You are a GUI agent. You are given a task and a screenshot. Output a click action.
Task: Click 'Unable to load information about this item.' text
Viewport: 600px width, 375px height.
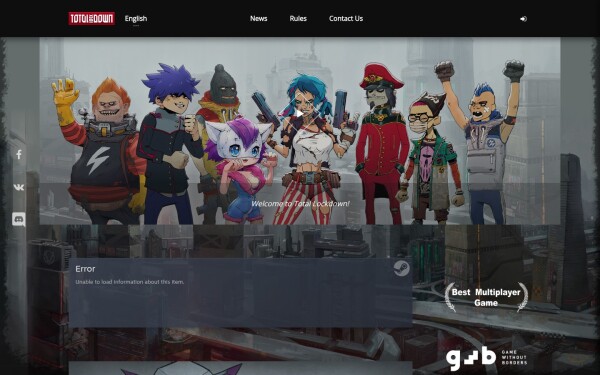point(130,282)
